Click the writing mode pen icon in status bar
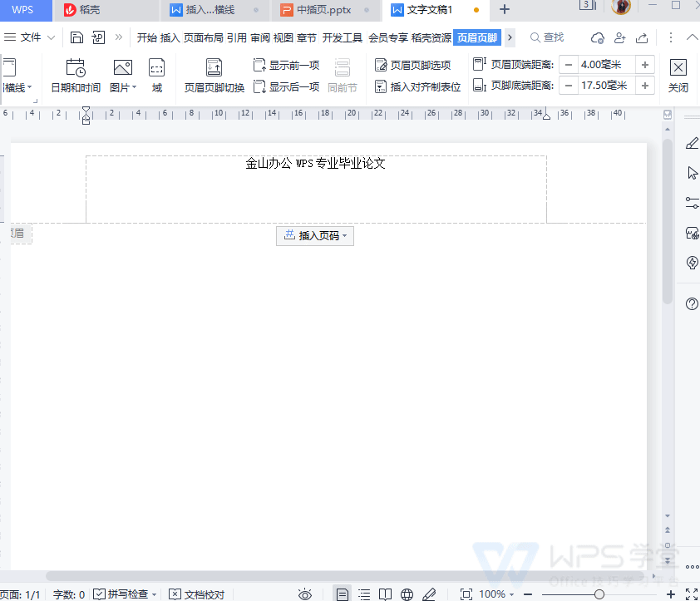 click(429, 594)
